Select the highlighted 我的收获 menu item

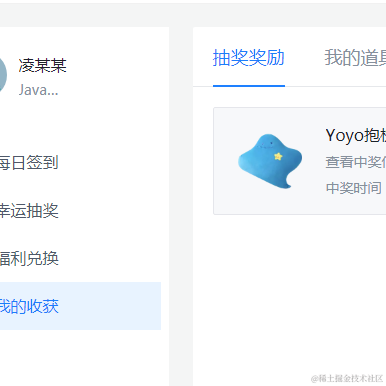[80, 306]
